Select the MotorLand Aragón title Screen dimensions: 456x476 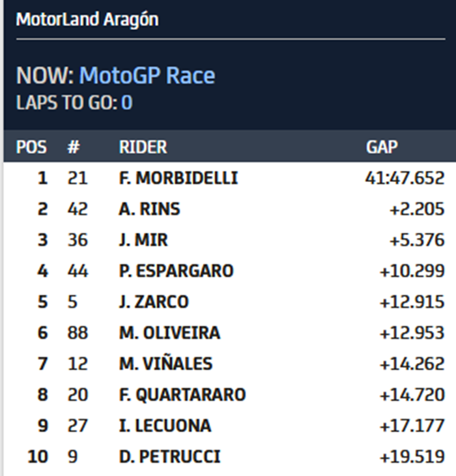[87, 20]
